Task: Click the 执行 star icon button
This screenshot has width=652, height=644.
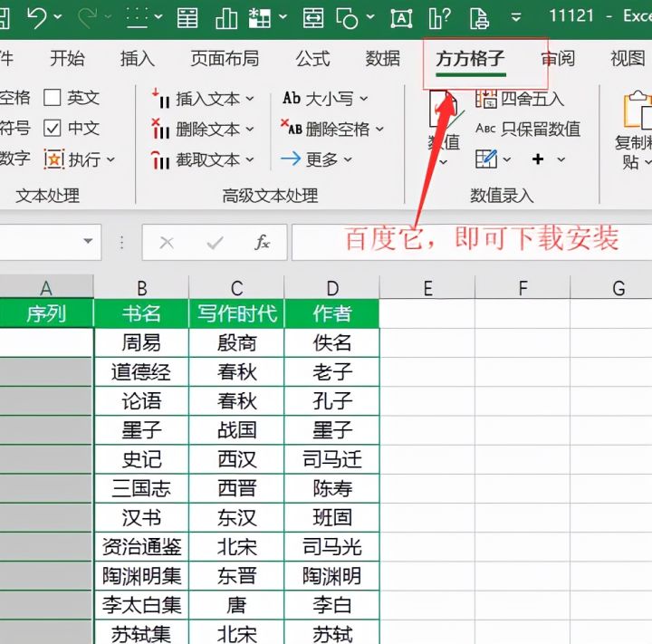Action: point(54,159)
